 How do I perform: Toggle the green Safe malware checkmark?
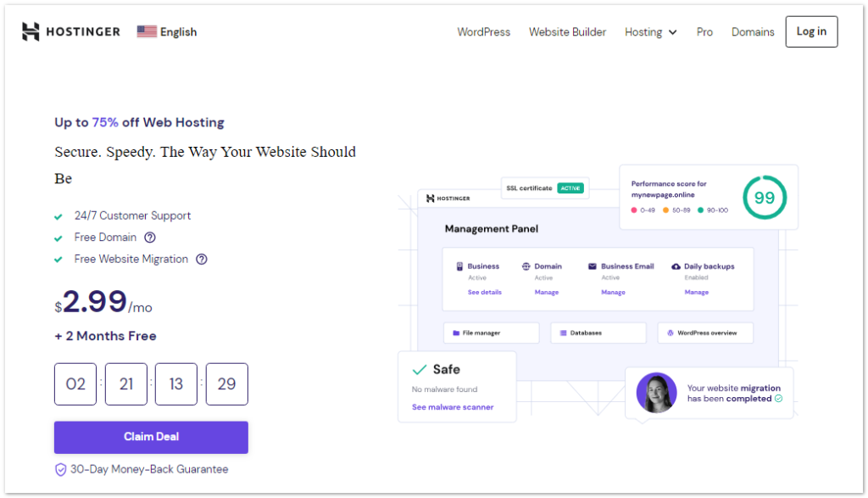coord(421,368)
